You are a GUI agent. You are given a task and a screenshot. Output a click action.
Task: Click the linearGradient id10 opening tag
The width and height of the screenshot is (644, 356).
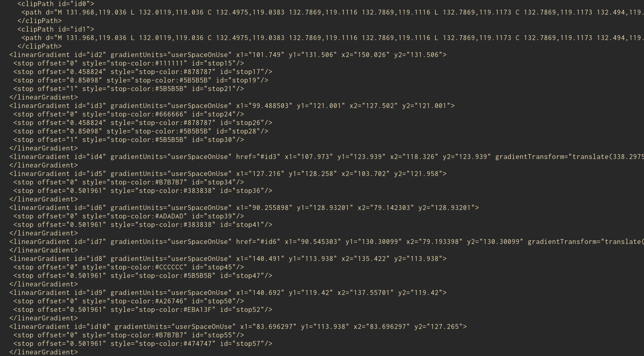tap(238, 326)
